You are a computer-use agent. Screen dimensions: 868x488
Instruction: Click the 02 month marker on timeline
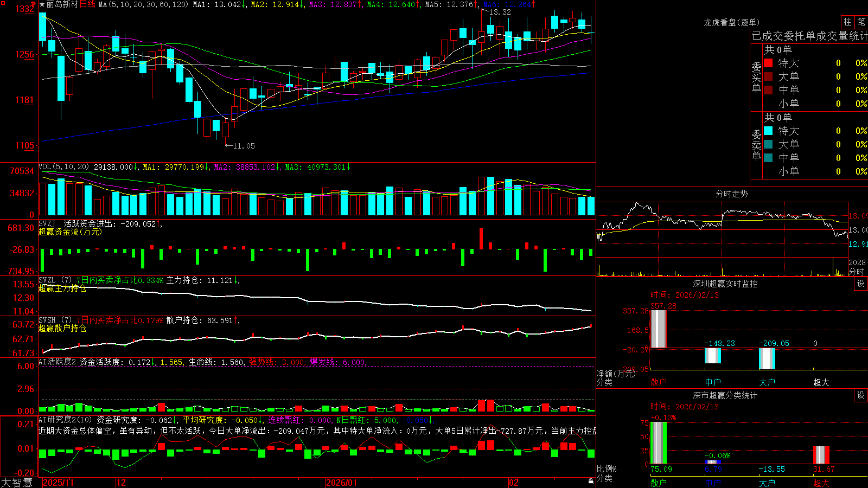[513, 483]
